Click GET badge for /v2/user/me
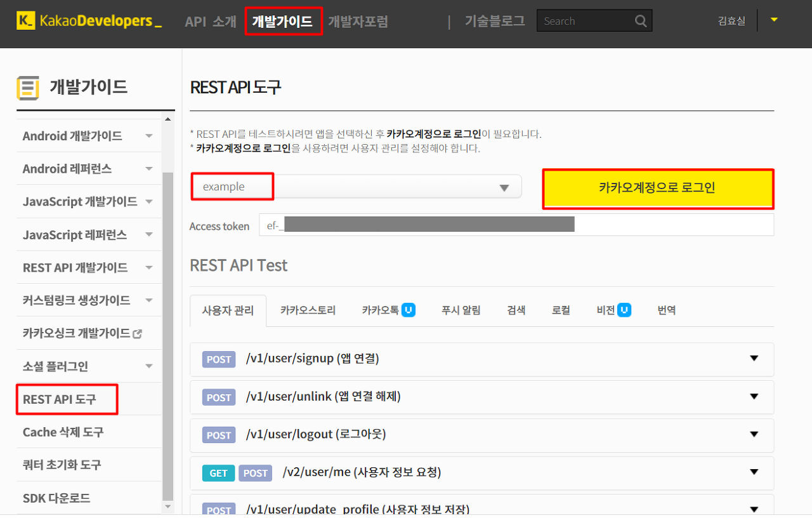Screen dimensions: 812x518 click(219, 473)
